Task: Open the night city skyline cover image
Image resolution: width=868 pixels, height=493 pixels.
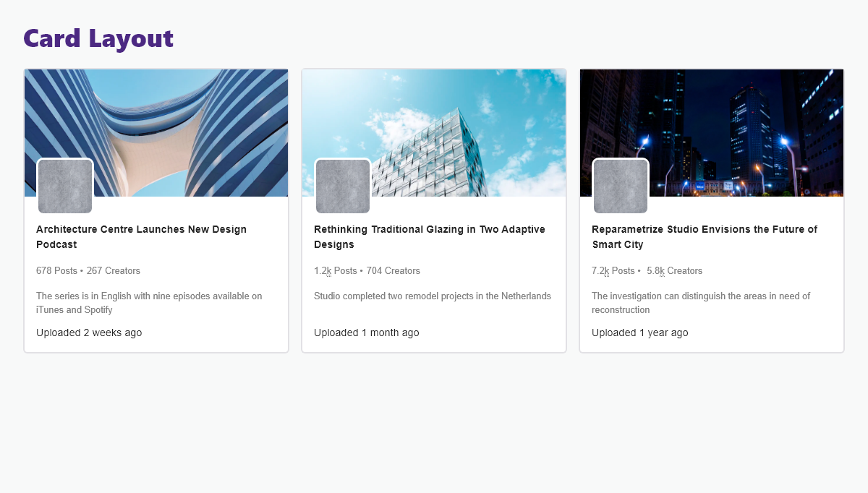Action: pos(712,133)
